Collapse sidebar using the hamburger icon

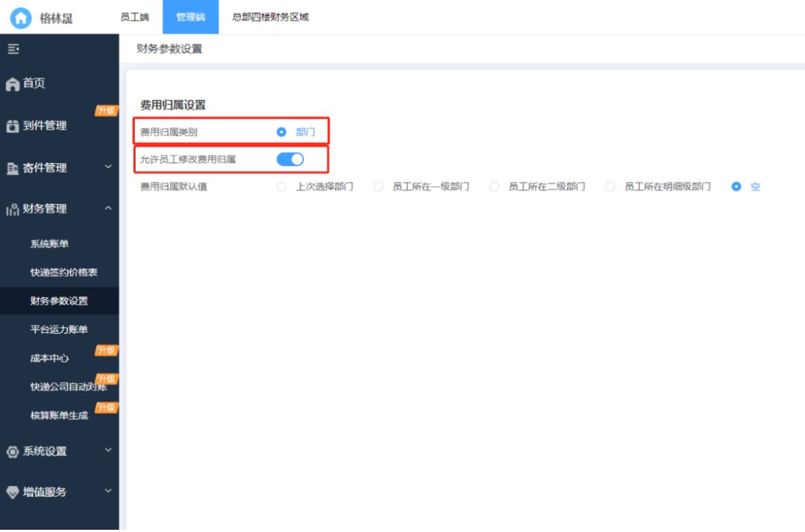point(13,49)
